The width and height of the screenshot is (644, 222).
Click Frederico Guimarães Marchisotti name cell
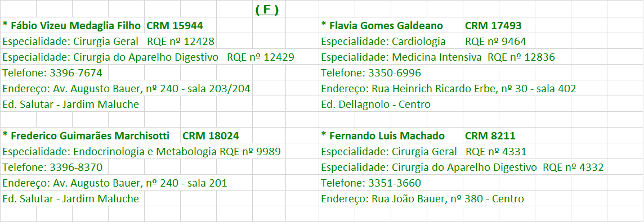90,135
